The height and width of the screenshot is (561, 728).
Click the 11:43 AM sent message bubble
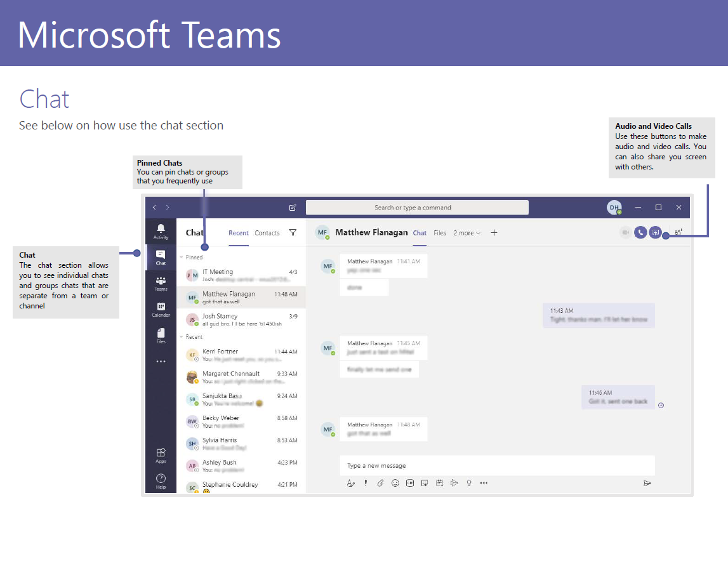[x=599, y=315]
